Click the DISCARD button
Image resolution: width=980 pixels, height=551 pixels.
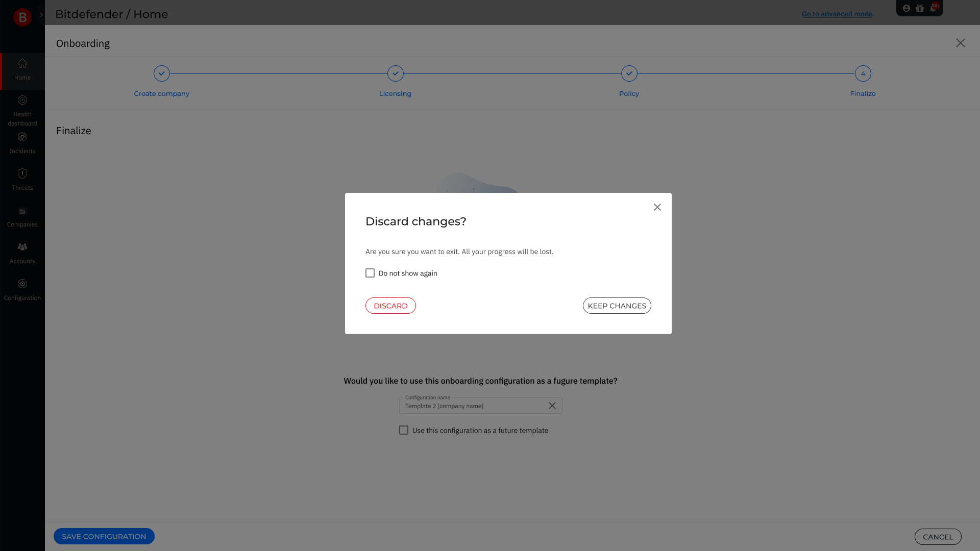point(390,306)
